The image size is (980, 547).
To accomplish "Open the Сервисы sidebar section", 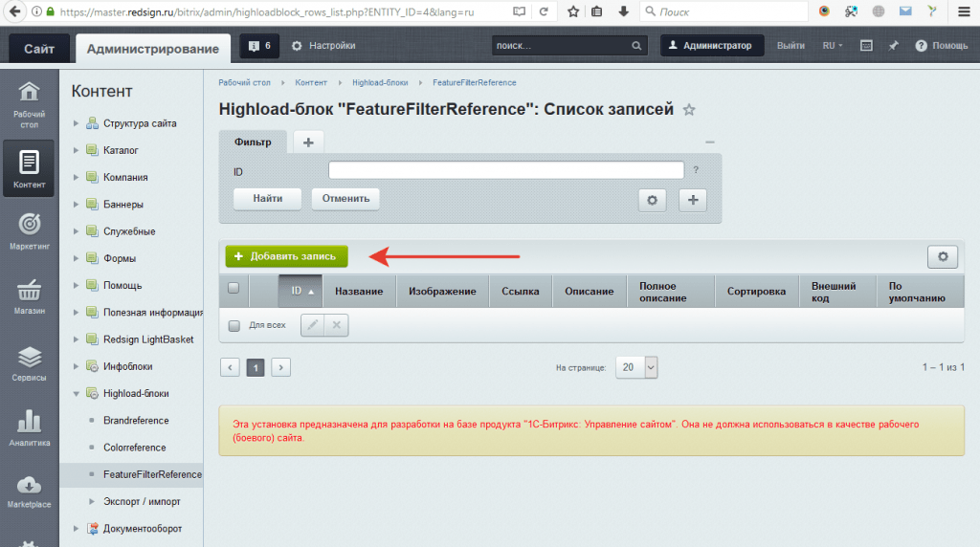I will pos(29,363).
